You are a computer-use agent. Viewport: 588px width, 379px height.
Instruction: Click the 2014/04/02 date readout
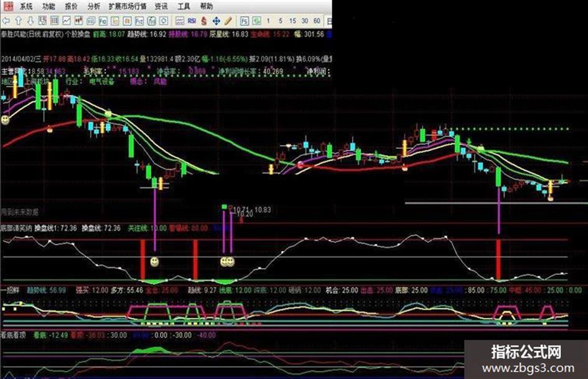click(x=18, y=59)
